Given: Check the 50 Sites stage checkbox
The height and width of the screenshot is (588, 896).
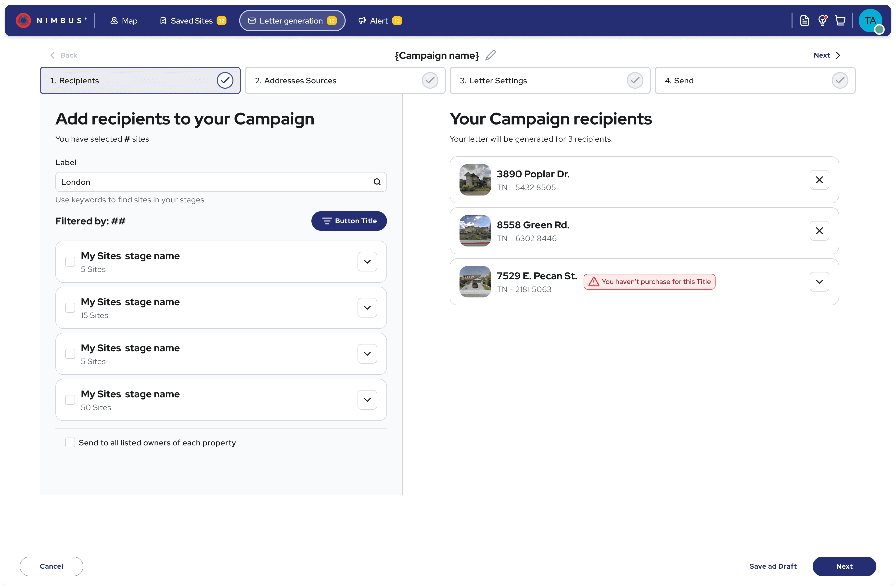Looking at the screenshot, I should 70,400.
